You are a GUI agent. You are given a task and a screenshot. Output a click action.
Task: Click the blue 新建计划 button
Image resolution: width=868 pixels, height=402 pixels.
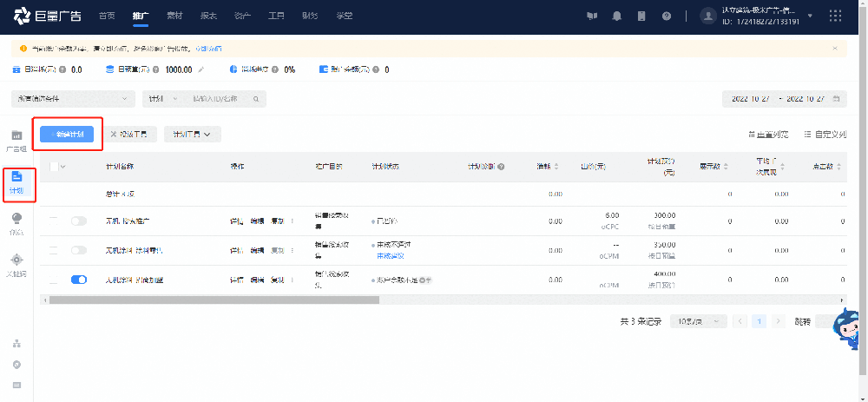click(x=69, y=134)
